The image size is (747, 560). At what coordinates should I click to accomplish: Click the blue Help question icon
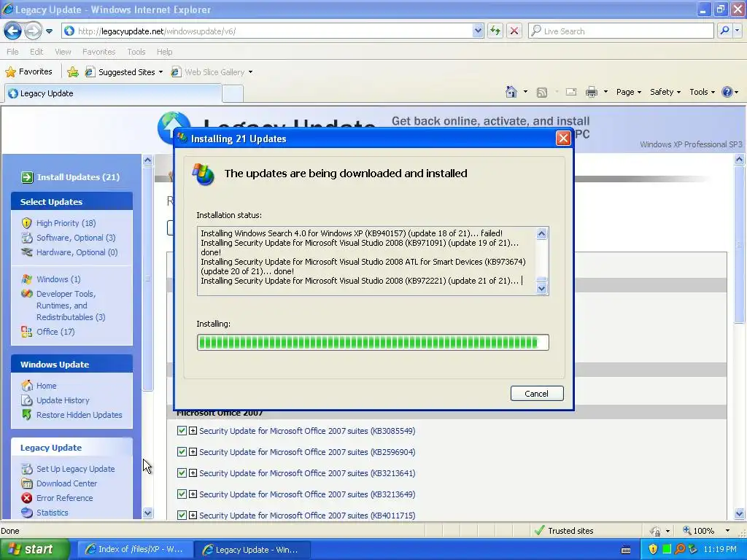pos(727,92)
